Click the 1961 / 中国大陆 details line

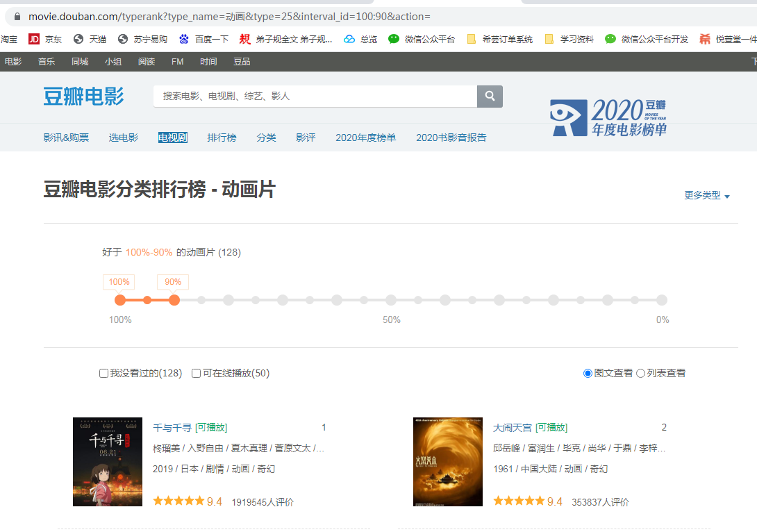[550, 469]
